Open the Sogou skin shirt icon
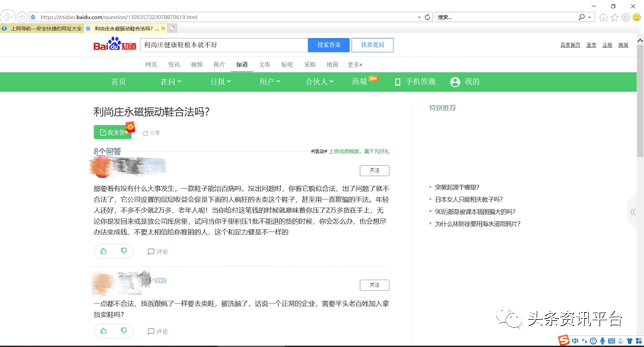The image size is (644, 347). click(x=630, y=341)
